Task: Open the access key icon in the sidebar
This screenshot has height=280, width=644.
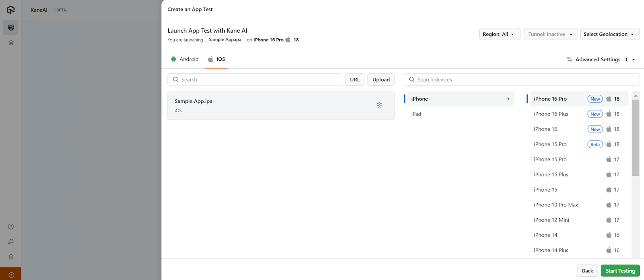Action: coord(11,242)
